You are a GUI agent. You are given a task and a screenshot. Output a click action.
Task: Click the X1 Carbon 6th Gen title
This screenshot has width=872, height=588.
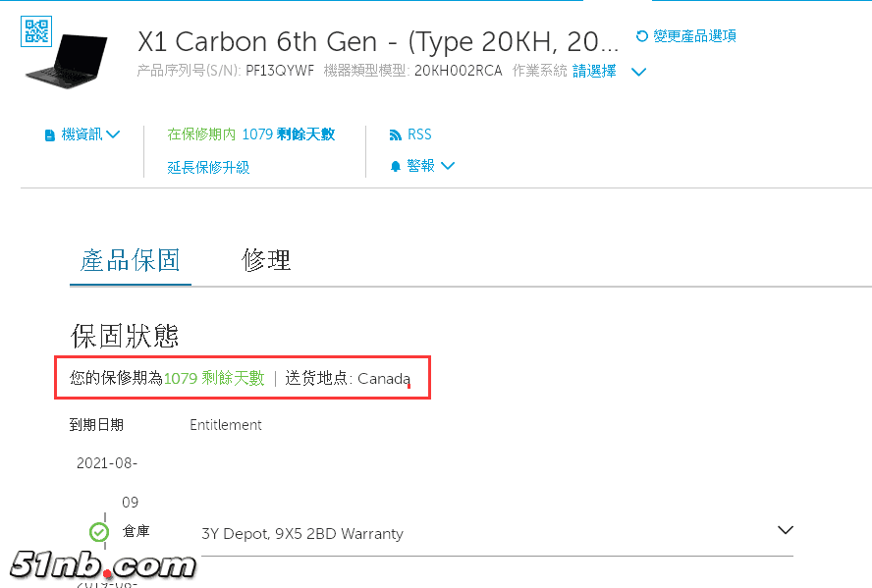pyautogui.click(x=378, y=41)
